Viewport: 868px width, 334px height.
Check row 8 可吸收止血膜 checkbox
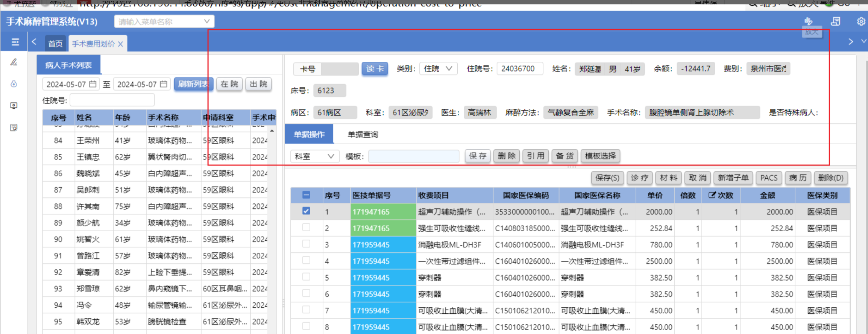click(x=306, y=326)
